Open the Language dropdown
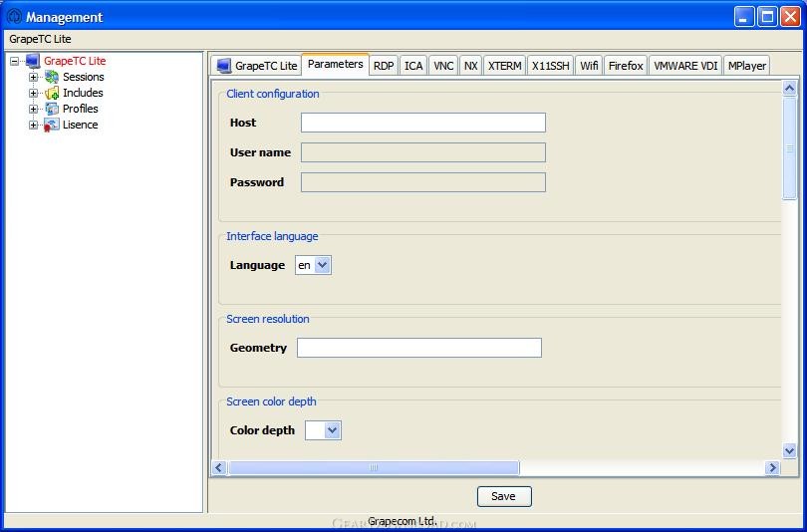Viewport: 807px width, 532px height. click(x=322, y=265)
